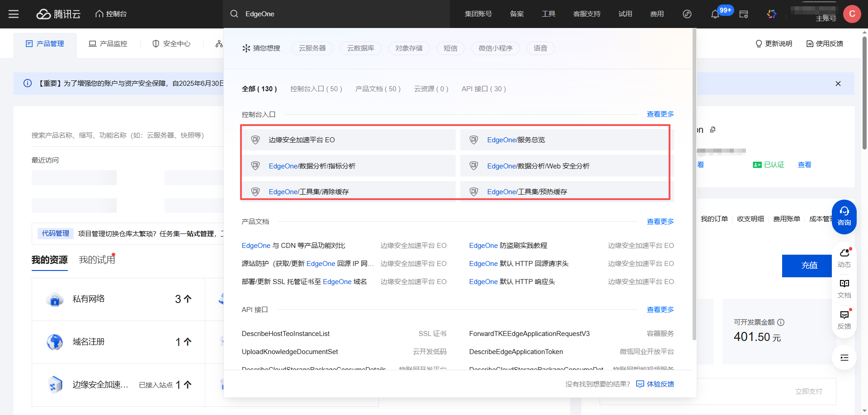868x415 pixels.
Task: Select the 语音 suggested search tag
Action: pyautogui.click(x=541, y=48)
